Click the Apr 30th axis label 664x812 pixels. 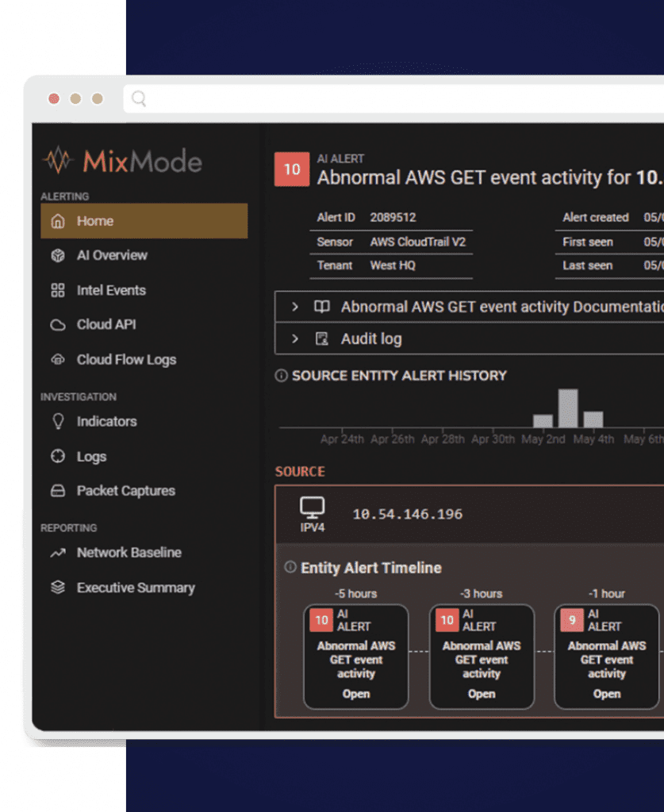click(493, 439)
